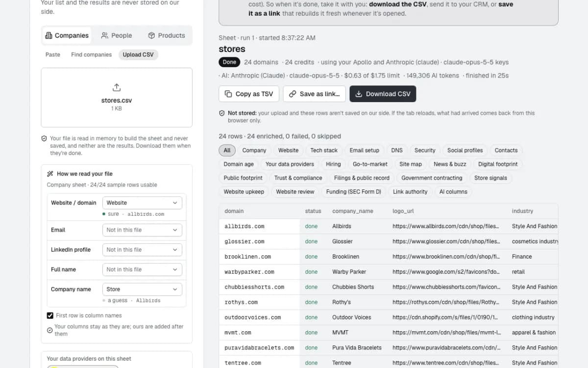Viewport: 588px width, 368px height.
Task: Click the shield icon beside Not stored
Action: click(x=222, y=113)
